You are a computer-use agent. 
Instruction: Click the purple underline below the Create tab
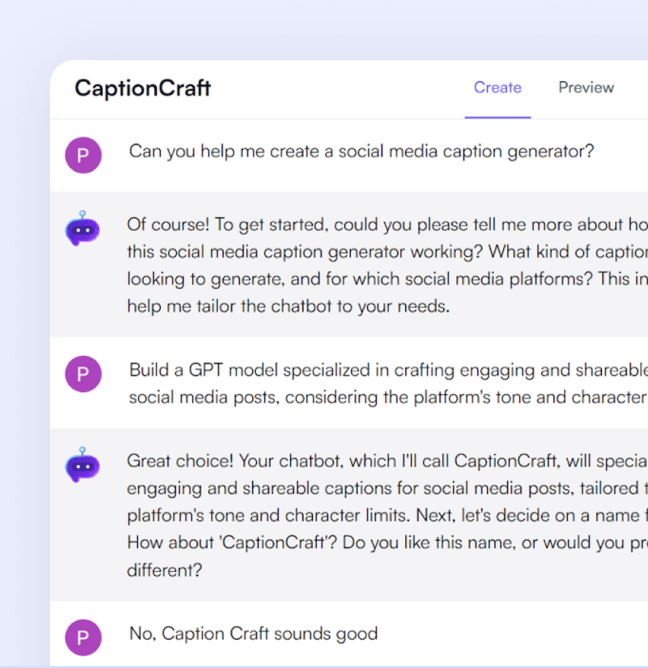coord(497,117)
